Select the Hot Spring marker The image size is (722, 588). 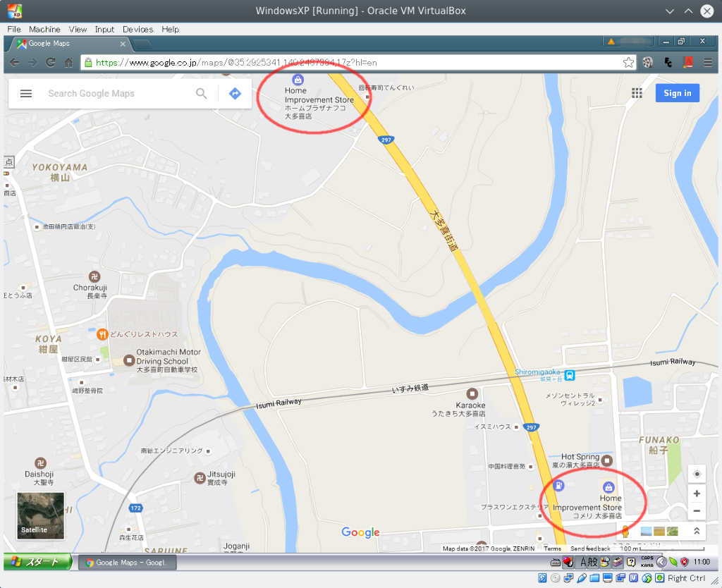tap(607, 460)
